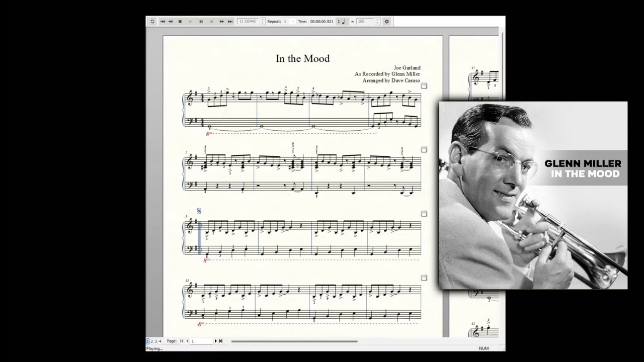Click the refresh loop icon in playback toolbar
The image size is (644, 362).
(x=152, y=22)
